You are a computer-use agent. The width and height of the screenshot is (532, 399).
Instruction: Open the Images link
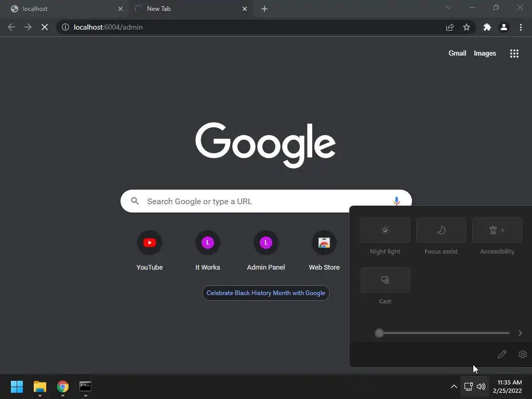485,54
